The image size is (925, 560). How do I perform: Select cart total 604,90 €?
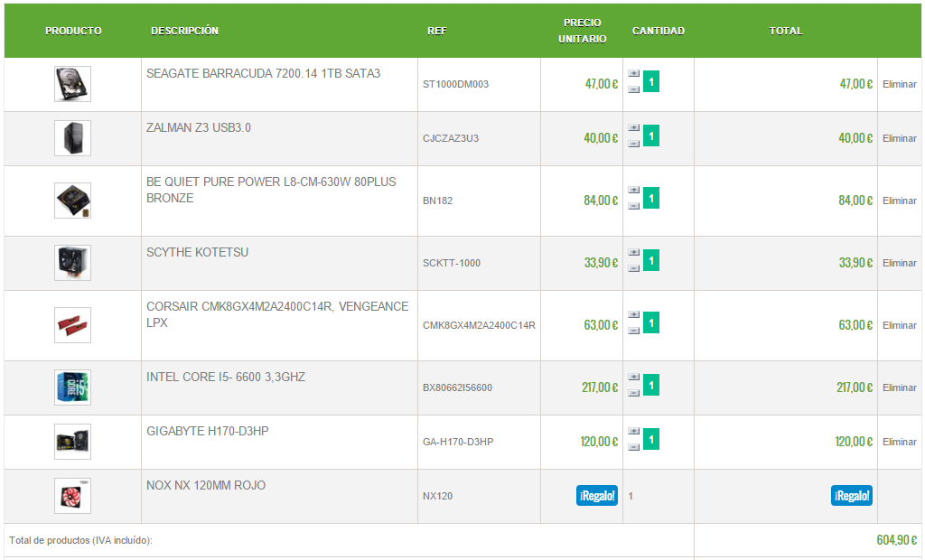tap(897, 540)
